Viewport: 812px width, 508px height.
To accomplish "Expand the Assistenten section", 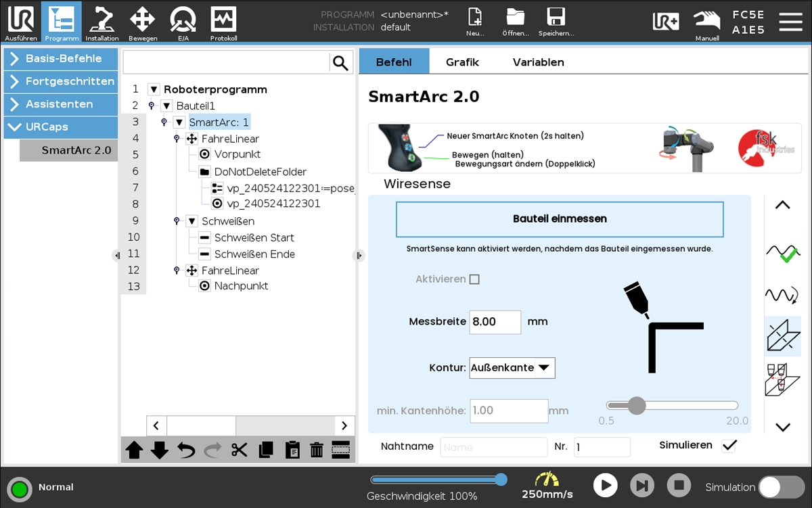I will pyautogui.click(x=61, y=105).
